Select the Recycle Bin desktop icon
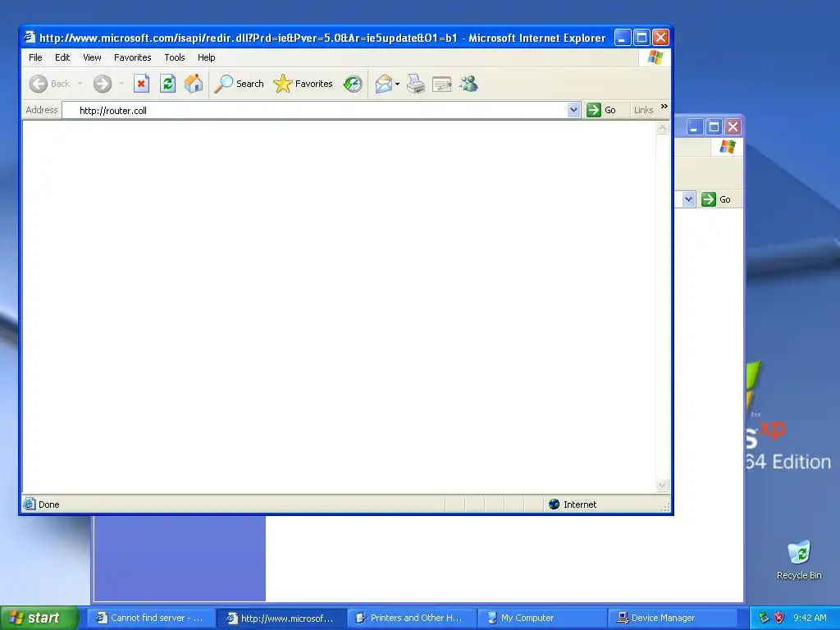 799,559
